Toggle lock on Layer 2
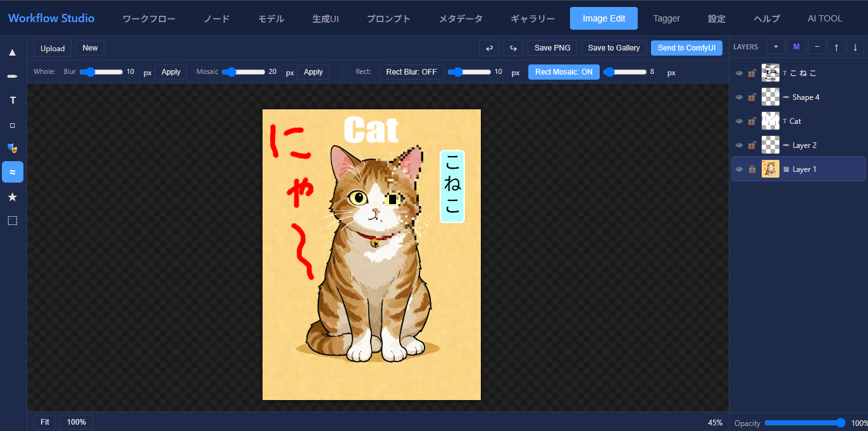The height and width of the screenshot is (431, 868). pyautogui.click(x=752, y=145)
